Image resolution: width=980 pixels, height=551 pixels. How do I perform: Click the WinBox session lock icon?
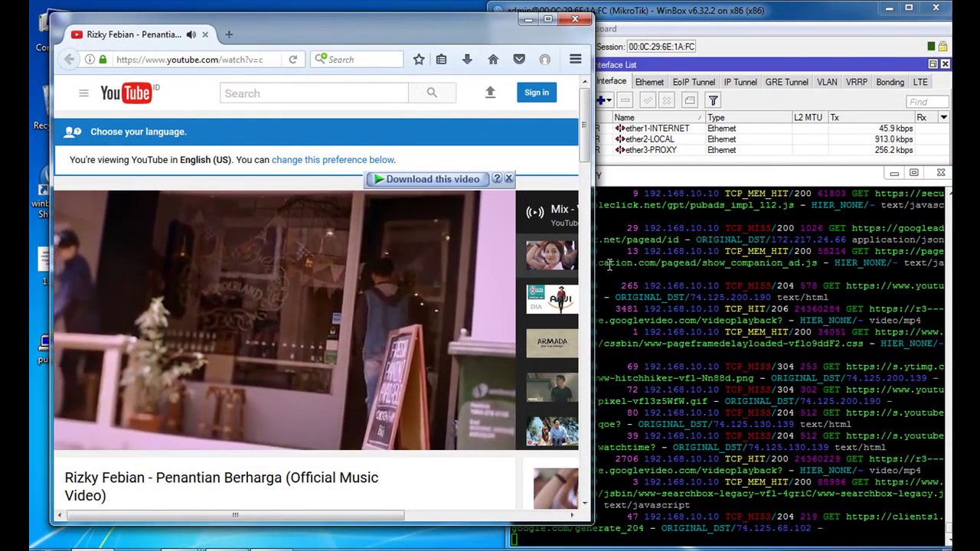point(943,47)
